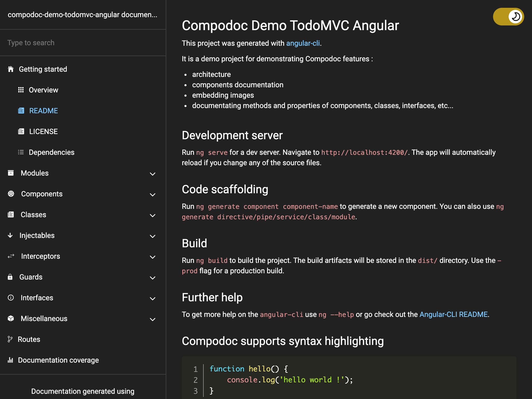Toggle dark mode switch
This screenshot has width=532, height=399.
[508, 16]
